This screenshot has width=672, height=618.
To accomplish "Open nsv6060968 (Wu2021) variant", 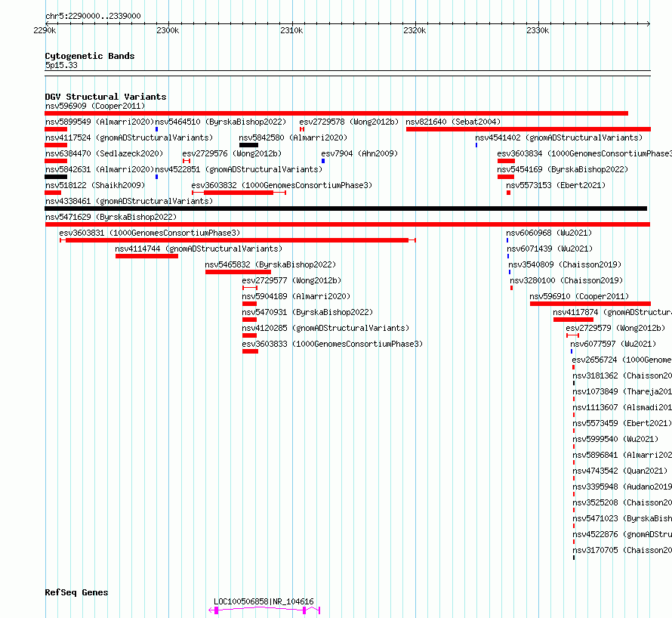I will point(549,233).
